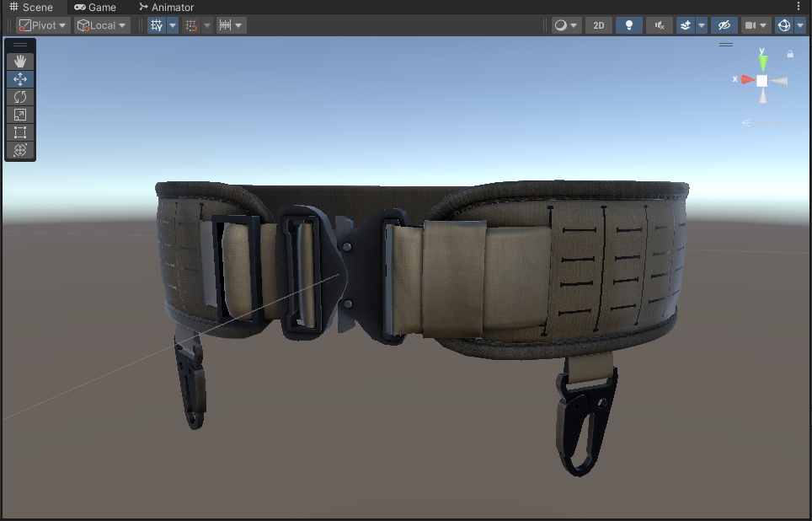Toggle 2D view mode
812x521 pixels.
pyautogui.click(x=599, y=24)
